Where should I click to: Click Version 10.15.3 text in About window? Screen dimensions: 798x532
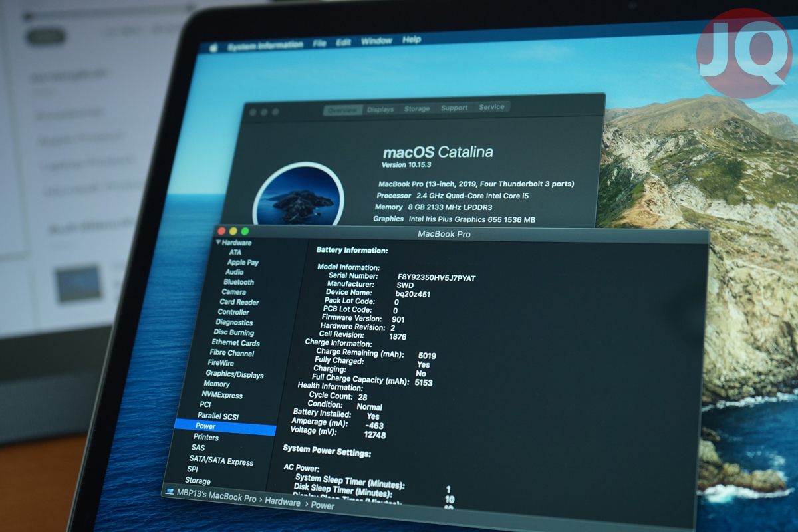click(x=407, y=164)
